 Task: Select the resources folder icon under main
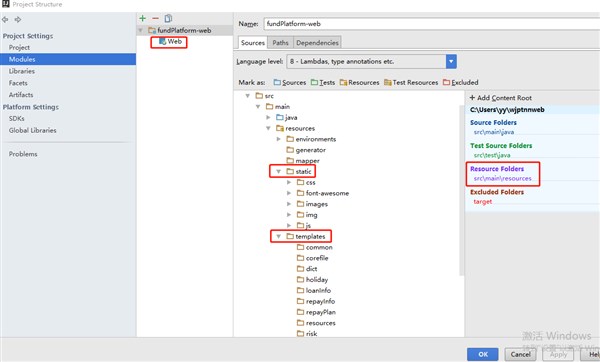tap(280, 128)
